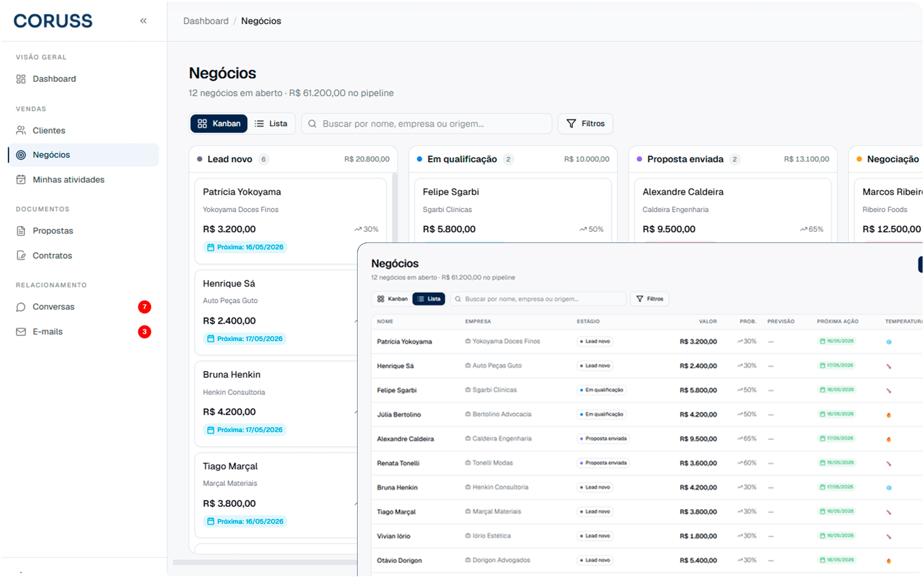This screenshot has height=578, width=924.
Task: Sort by EMPRESA column header
Action: pyautogui.click(x=478, y=321)
